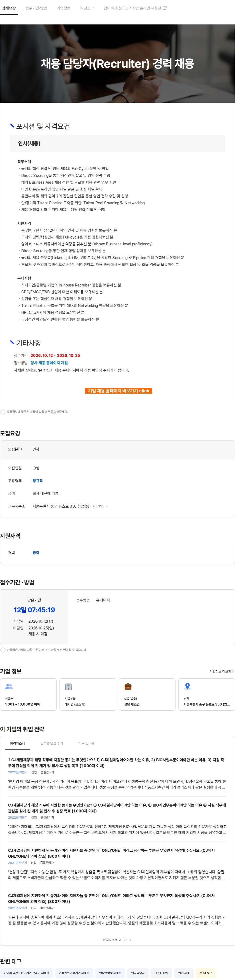Click 인사담당자 tag
This screenshot has width=235, height=980.
138,973
